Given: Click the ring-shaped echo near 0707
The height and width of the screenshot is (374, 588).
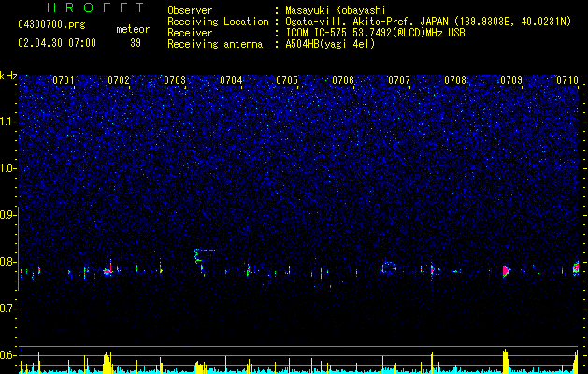Looking at the screenshot, I should (388, 266).
